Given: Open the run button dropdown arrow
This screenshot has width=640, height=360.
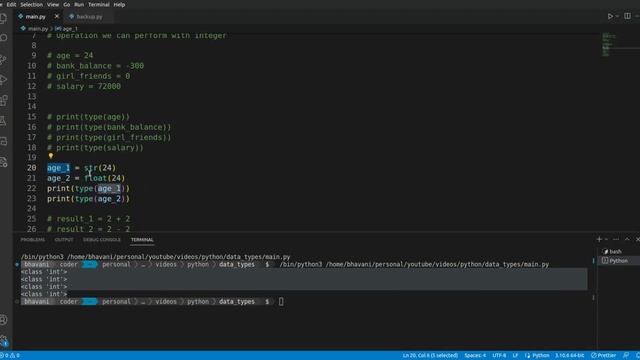Looking at the screenshot, I should (x=617, y=16).
